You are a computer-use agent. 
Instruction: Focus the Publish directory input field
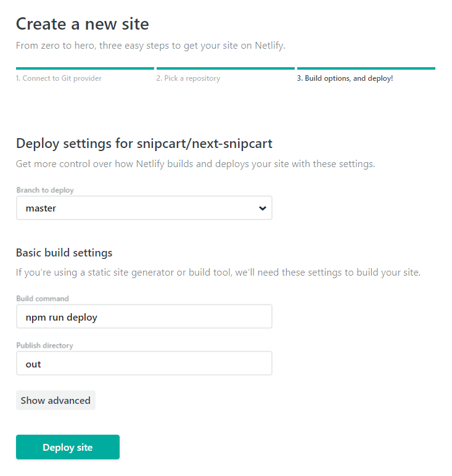[x=144, y=364]
